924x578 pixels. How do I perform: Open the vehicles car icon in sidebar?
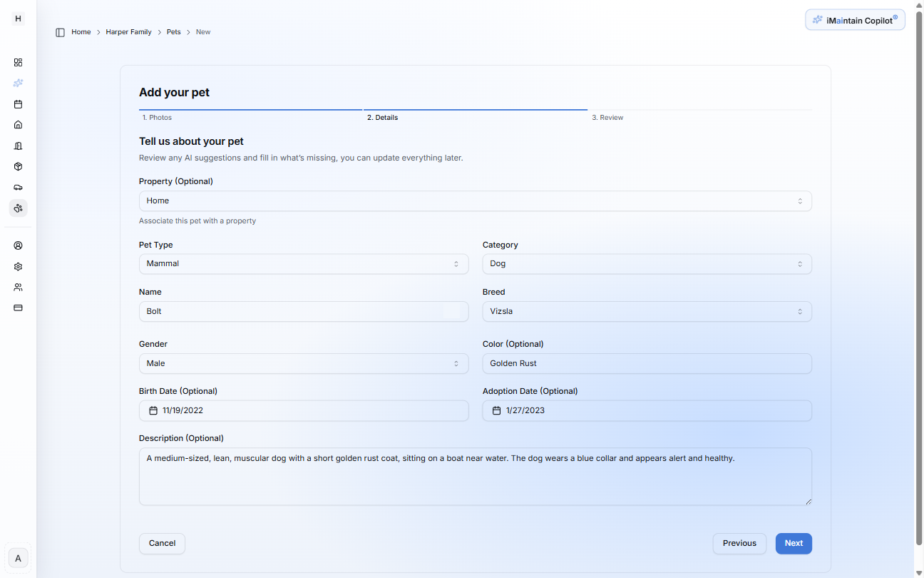click(x=18, y=187)
